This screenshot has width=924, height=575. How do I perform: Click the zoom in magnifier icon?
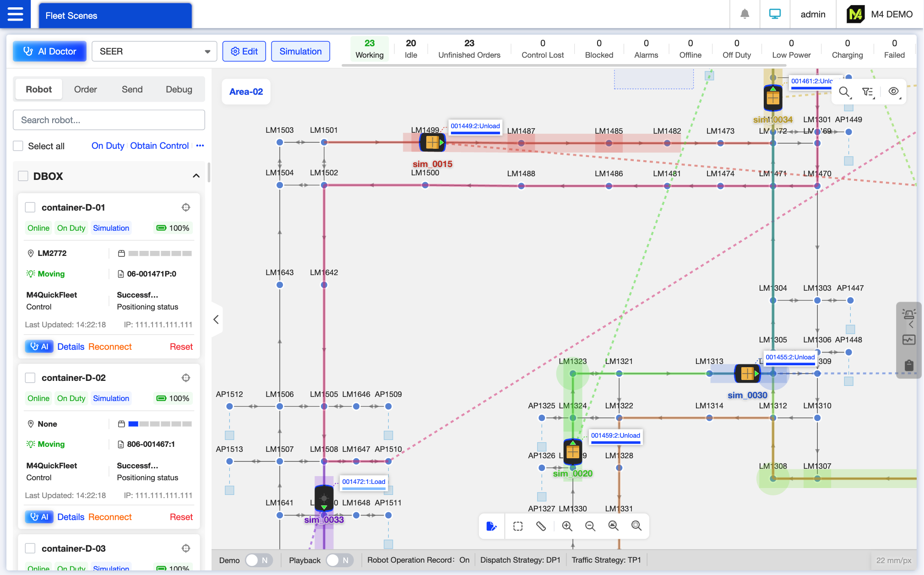[x=567, y=526]
